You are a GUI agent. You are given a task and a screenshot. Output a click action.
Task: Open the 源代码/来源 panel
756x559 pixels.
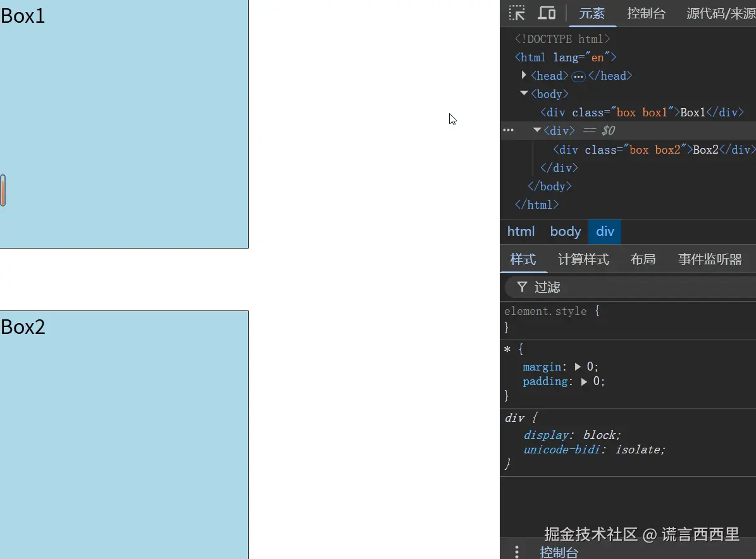[721, 13]
